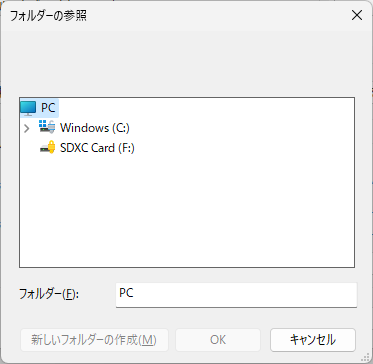Click the フォルダーの参照 title bar text
The width and height of the screenshot is (373, 364).
[x=49, y=16]
